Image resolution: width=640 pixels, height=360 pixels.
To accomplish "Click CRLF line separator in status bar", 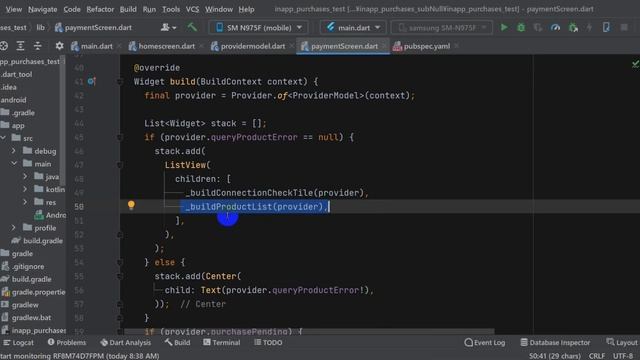I will click(597, 356).
